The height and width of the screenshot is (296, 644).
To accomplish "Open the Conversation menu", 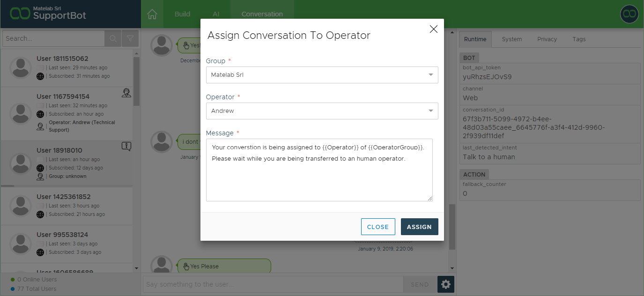I will pos(262,14).
